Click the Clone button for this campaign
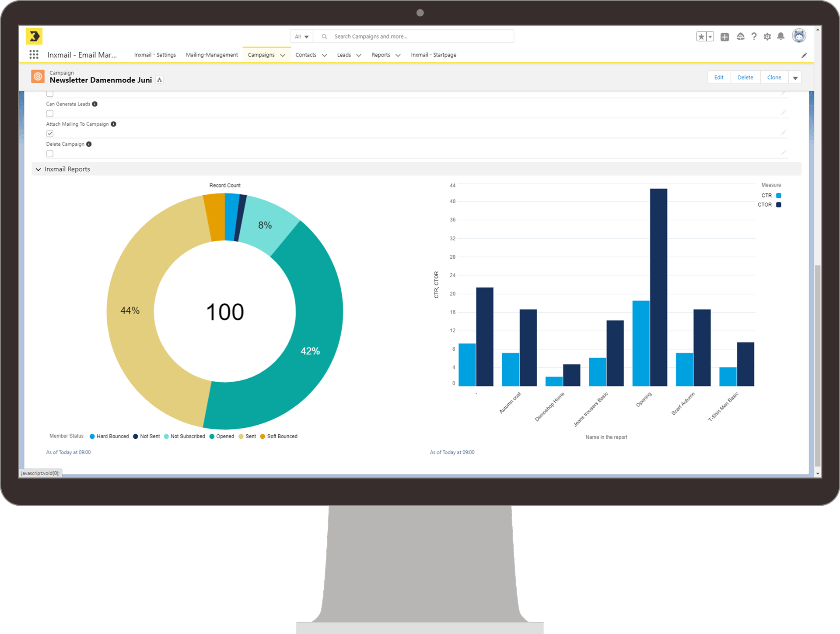This screenshot has width=840, height=634. coord(773,78)
